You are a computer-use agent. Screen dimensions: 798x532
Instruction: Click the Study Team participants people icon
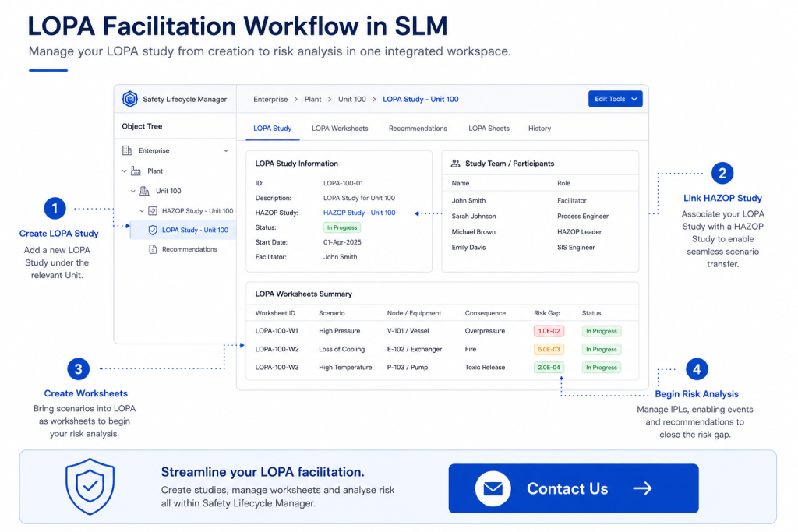pos(455,164)
